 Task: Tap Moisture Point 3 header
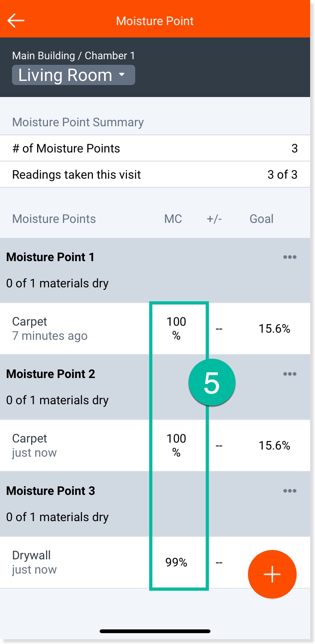51,491
